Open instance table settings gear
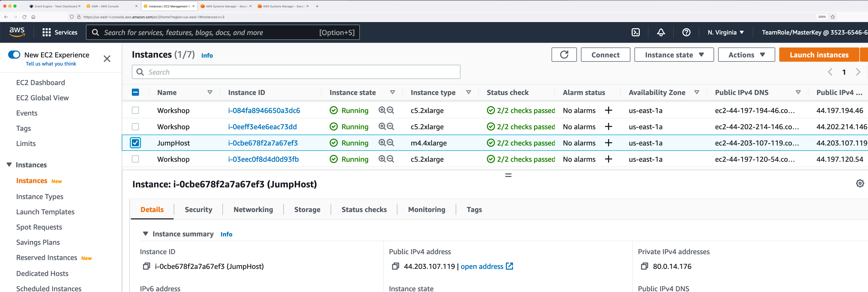This screenshot has height=292, width=868. [860, 183]
